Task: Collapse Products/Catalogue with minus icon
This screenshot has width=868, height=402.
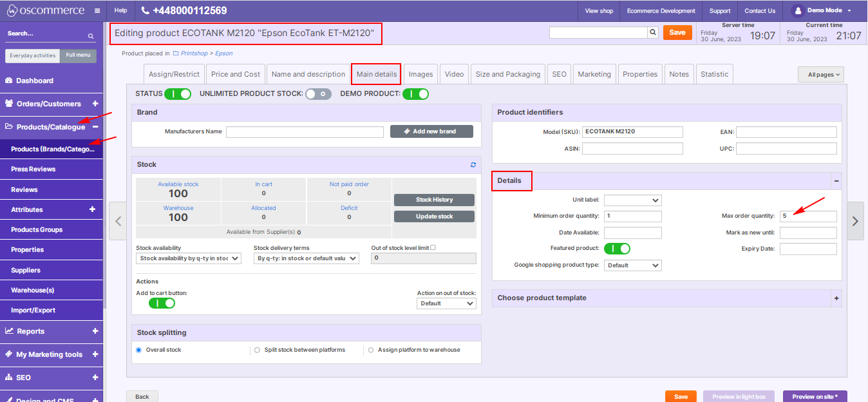Action: (x=95, y=127)
